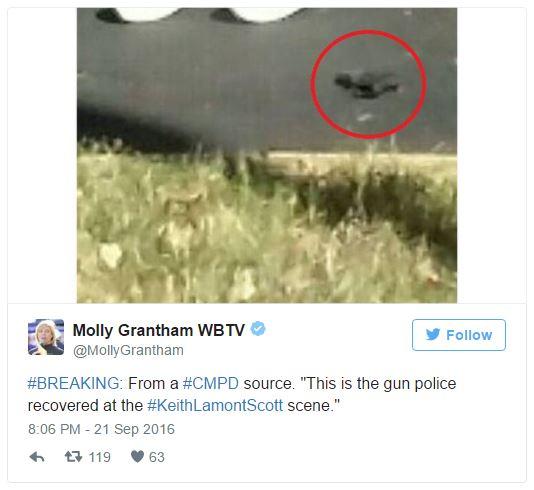Image resolution: width=534 pixels, height=490 pixels.
Task: Open the #BREAKING hashtag link
Action: (x=73, y=383)
